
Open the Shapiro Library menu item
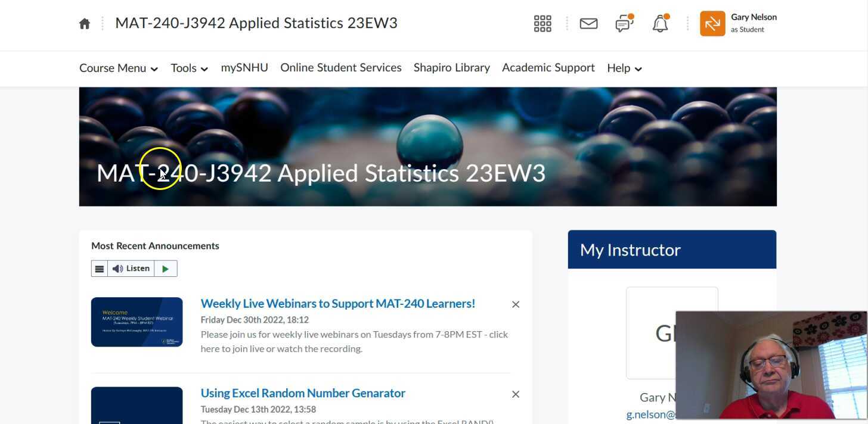(452, 68)
